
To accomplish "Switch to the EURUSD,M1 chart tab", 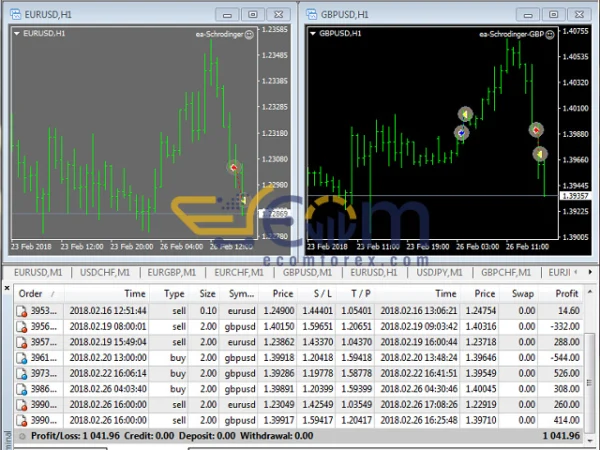I will 38,272.
